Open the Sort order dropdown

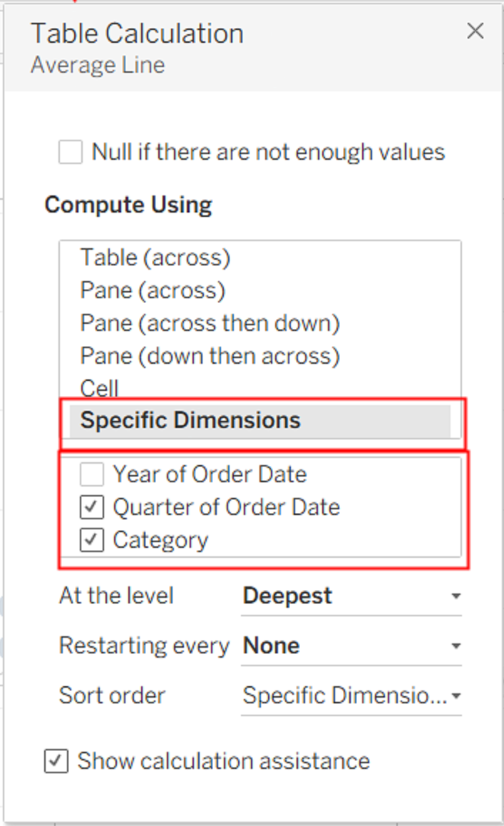tap(349, 695)
